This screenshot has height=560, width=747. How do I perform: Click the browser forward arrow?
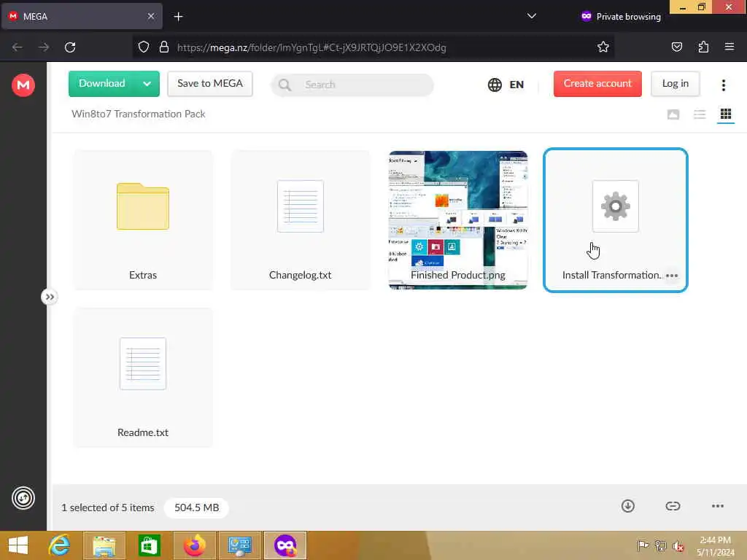(x=44, y=47)
